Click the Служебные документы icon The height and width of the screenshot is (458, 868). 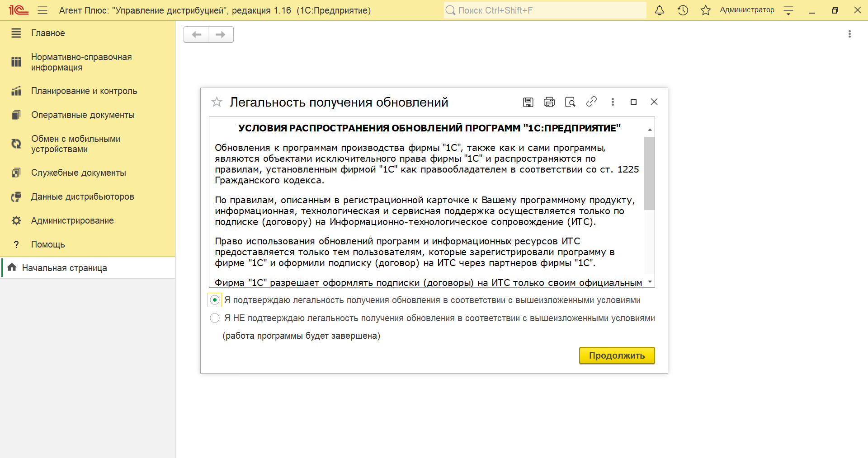click(16, 173)
